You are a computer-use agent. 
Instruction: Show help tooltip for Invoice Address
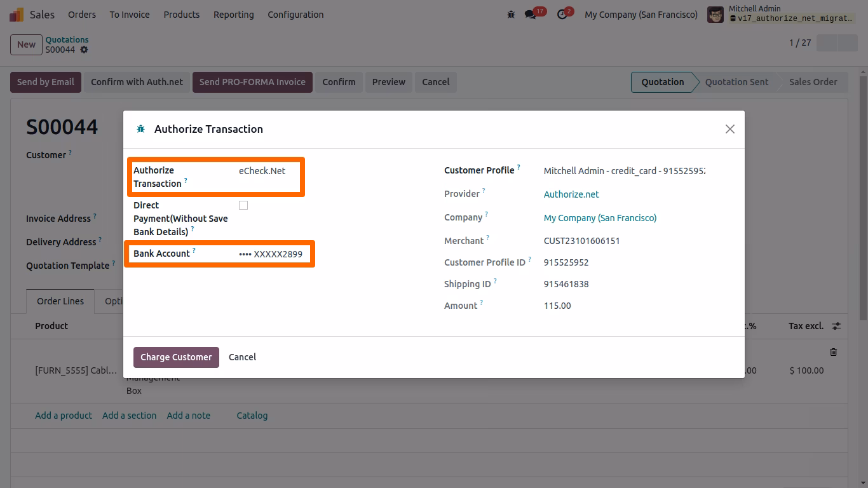[x=95, y=215]
